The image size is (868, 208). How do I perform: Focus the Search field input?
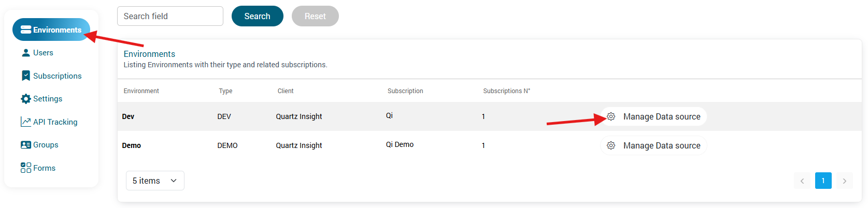click(x=170, y=16)
